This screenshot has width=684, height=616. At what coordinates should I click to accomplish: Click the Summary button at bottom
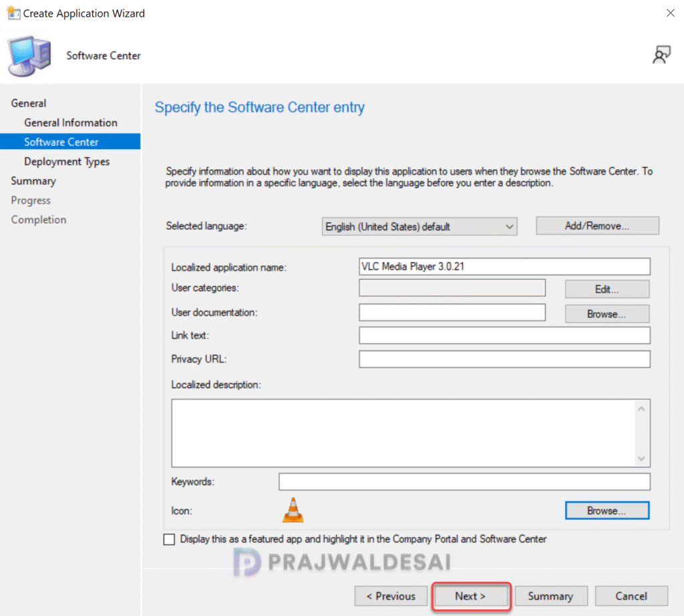point(550,596)
